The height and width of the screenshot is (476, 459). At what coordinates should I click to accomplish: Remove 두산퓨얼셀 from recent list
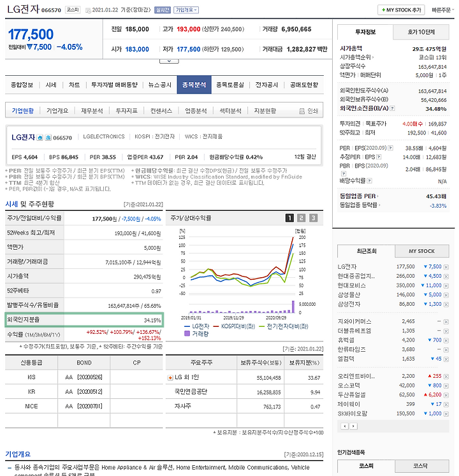pos(446,395)
